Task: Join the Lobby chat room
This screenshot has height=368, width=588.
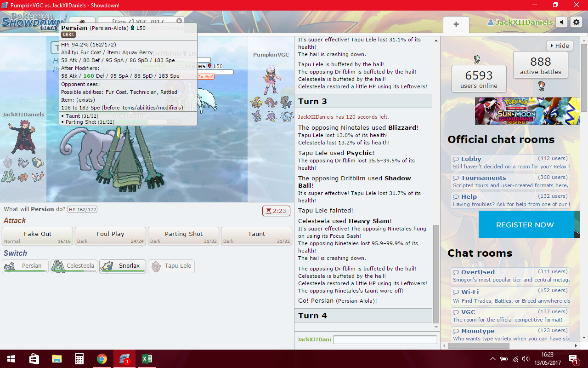Action: point(510,162)
